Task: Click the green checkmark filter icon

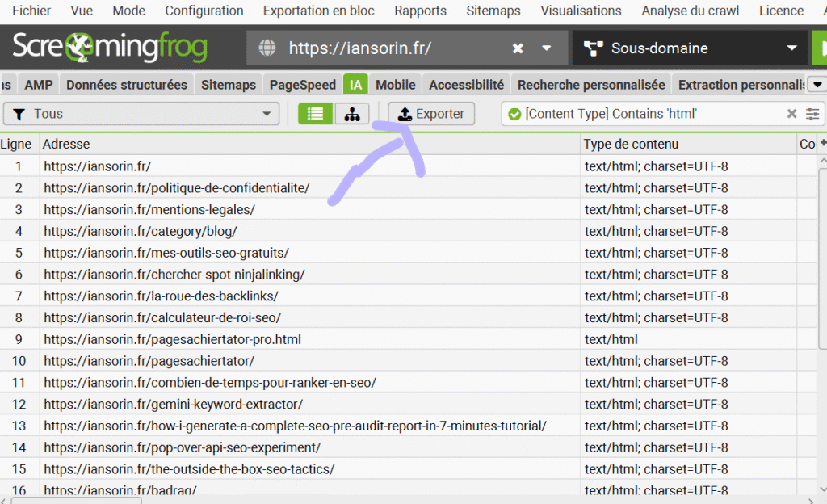Action: (514, 114)
